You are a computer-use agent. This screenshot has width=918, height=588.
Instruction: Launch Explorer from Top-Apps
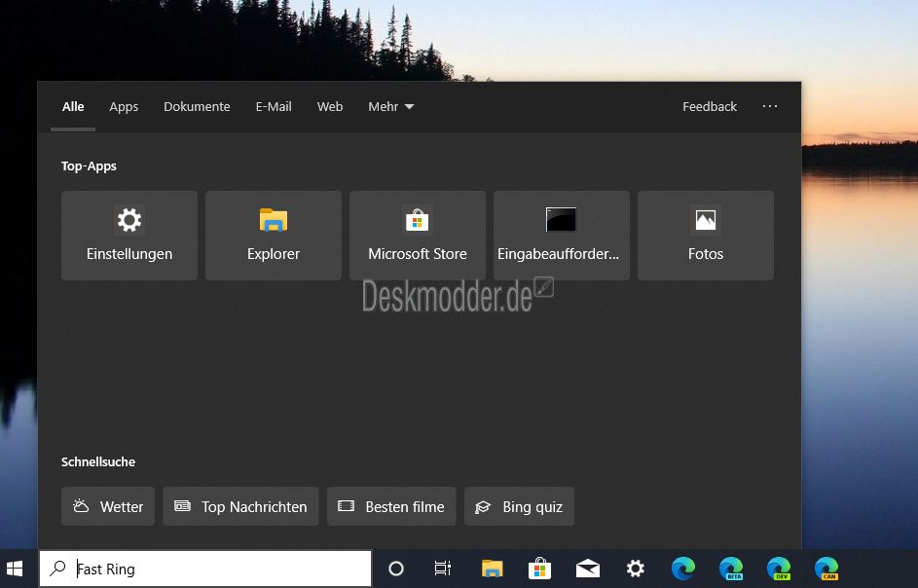[273, 236]
